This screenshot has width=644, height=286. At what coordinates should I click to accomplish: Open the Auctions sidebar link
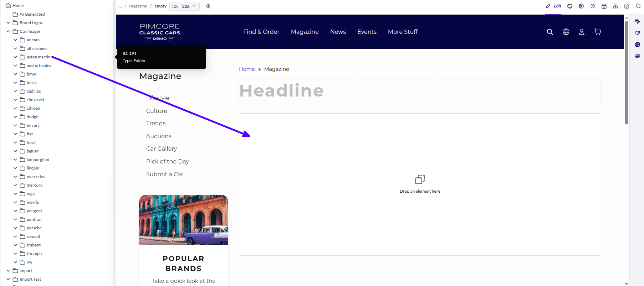point(159,136)
